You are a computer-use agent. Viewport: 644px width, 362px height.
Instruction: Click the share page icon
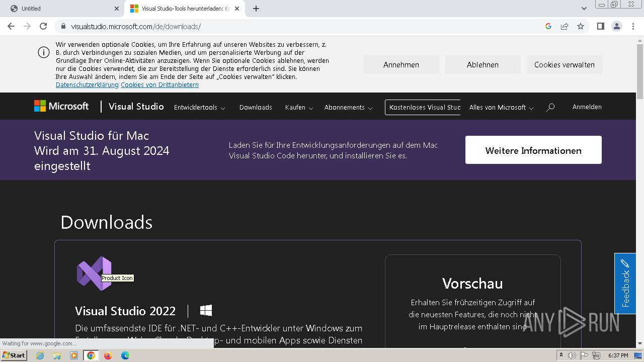(x=565, y=26)
